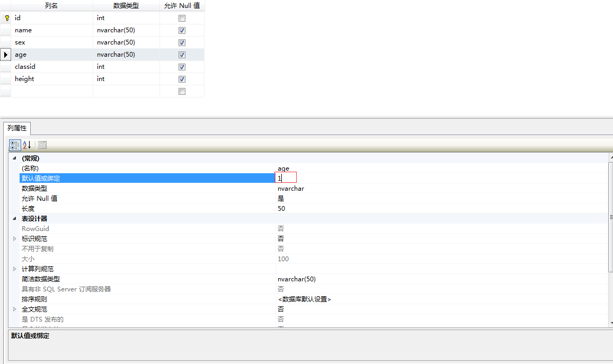The width and height of the screenshot is (613, 364).
Task: Uncheck 允许 Null 值 for name column
Action: coord(182,30)
